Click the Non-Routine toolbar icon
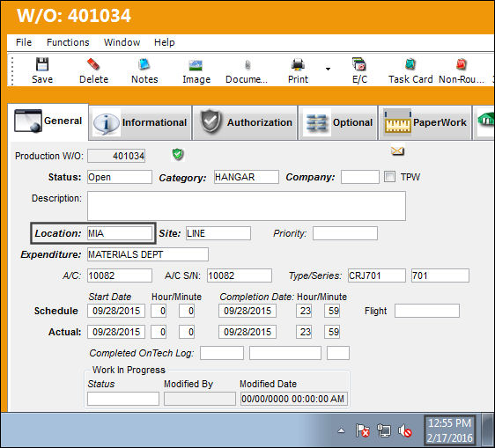Viewport: 495px width, 448px height. (462, 64)
